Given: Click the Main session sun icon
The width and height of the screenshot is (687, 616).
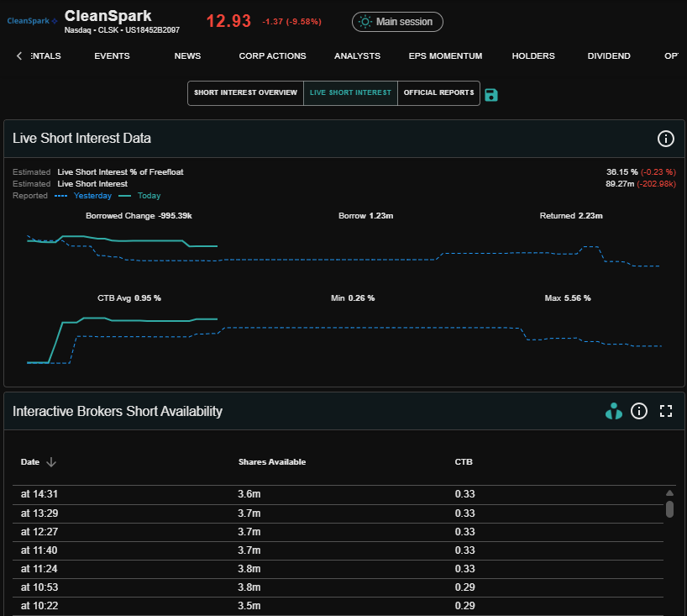Looking at the screenshot, I should [x=364, y=22].
